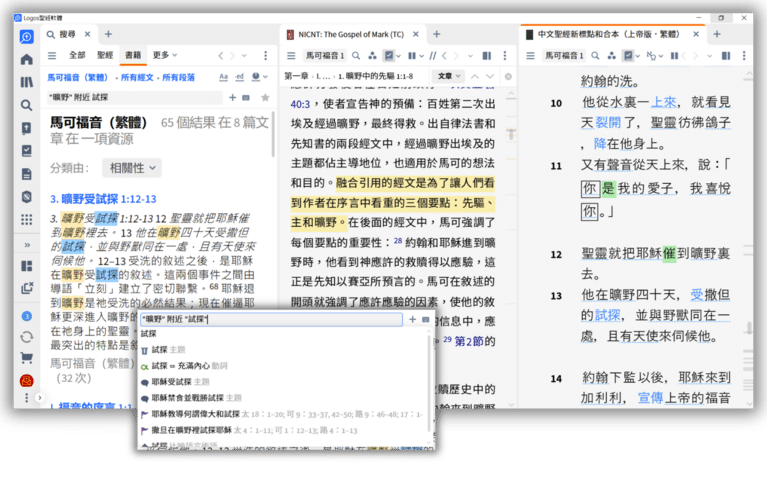Open the 相關性 sort-by dropdown
Screen dimensions: 767x479
click(x=132, y=168)
